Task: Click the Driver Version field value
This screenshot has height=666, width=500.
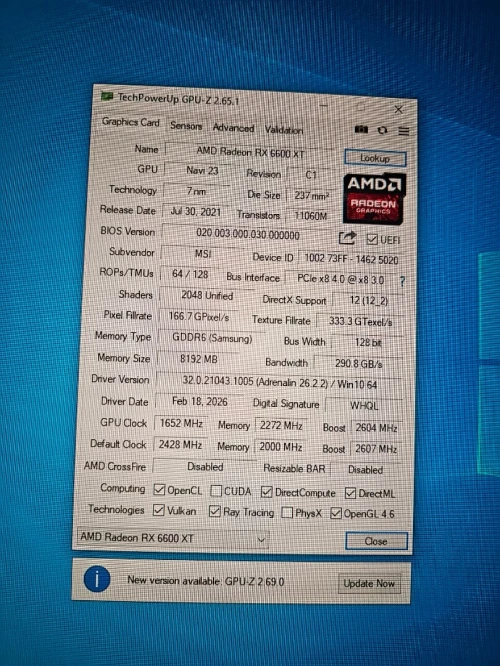Action: point(279,383)
